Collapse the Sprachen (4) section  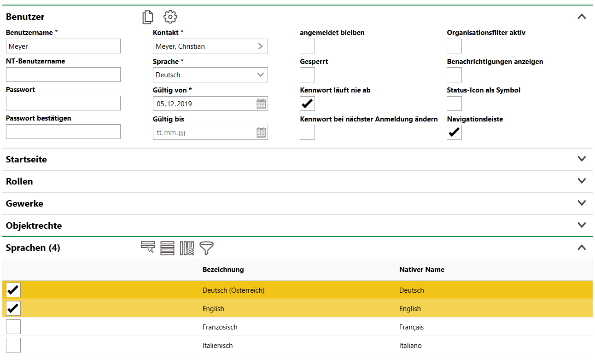click(x=582, y=248)
